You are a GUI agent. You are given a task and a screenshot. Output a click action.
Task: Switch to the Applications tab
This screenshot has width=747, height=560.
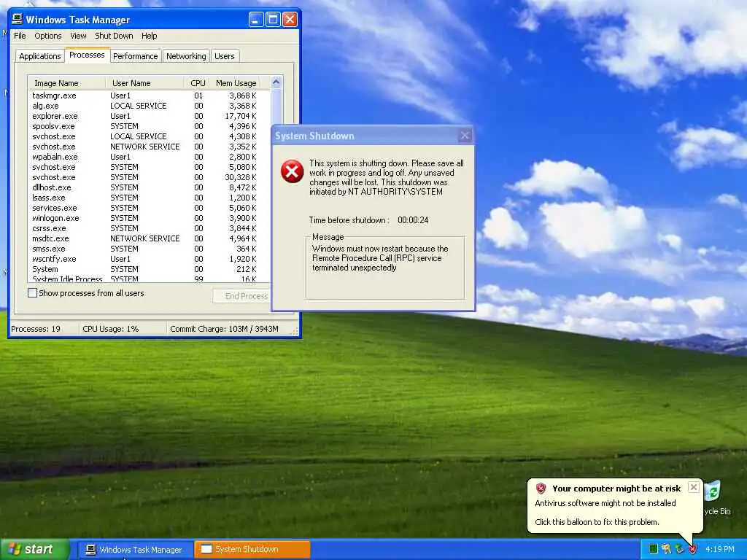pos(40,56)
